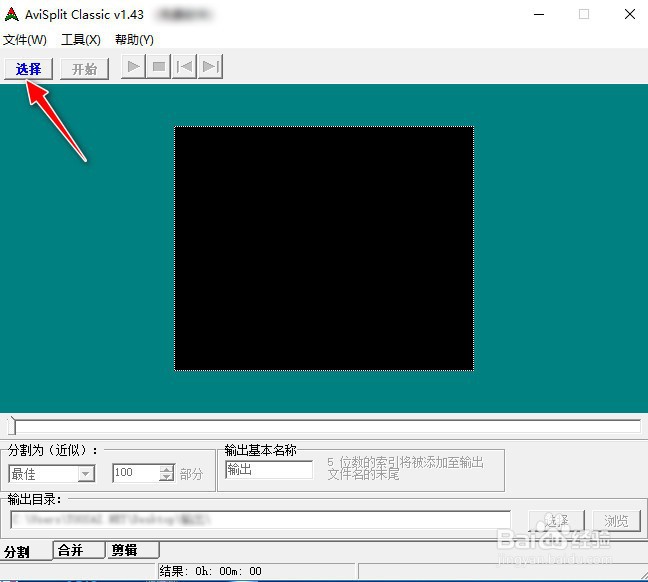Click the 结果: 0h: 00m: 00 status text
The height and width of the screenshot is (582, 648).
[210, 571]
